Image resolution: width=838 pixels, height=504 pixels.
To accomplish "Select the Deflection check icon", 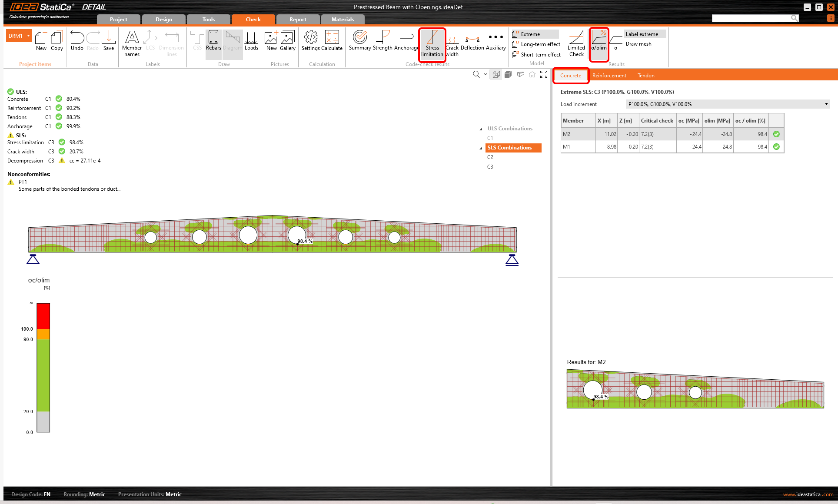I will point(472,42).
